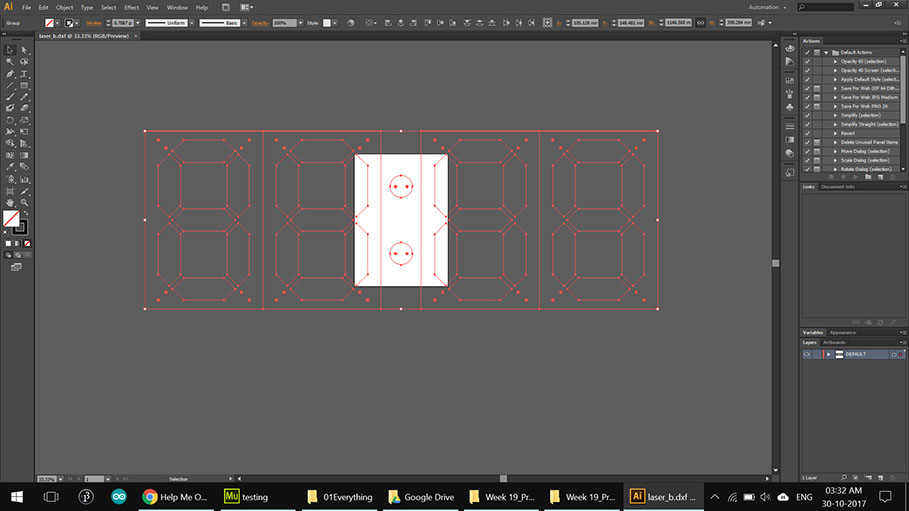Open the 01Everything folder from taskbar
The image size is (909, 511).
tap(340, 497)
